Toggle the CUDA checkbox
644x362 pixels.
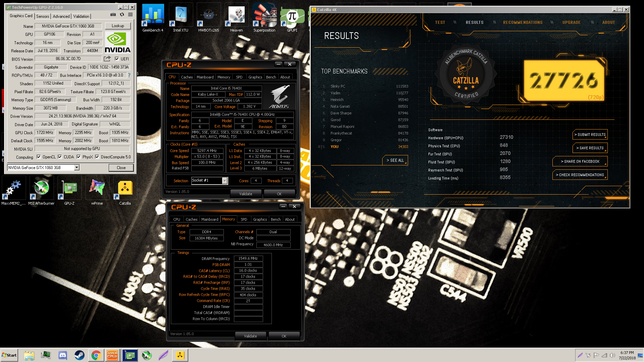coord(60,157)
